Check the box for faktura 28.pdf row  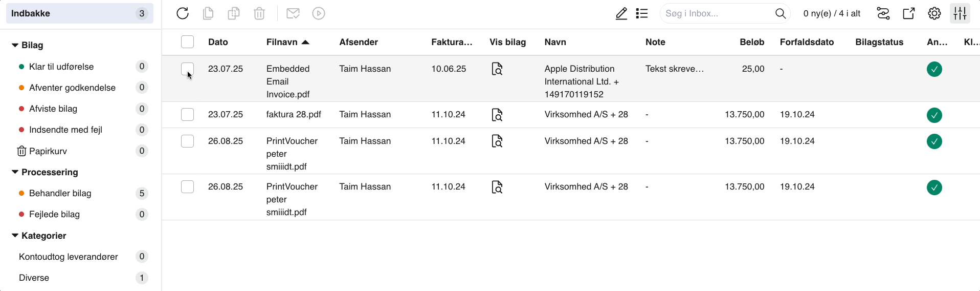187,114
